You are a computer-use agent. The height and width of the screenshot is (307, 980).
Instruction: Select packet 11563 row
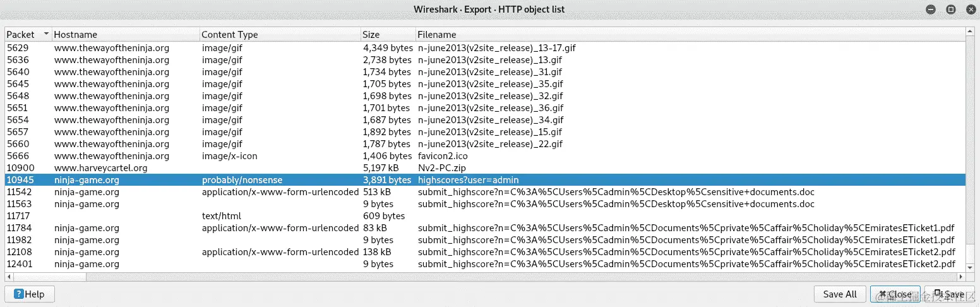tap(486, 204)
